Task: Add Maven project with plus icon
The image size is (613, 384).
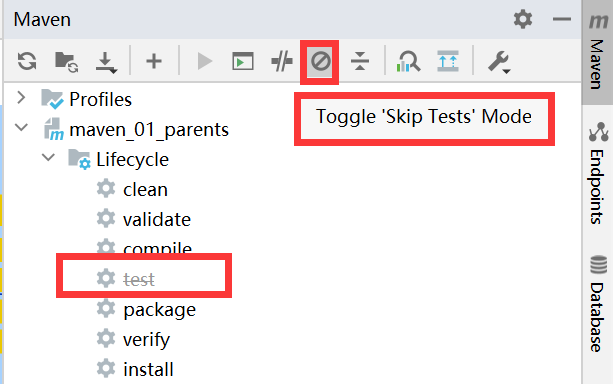Action: (x=154, y=61)
